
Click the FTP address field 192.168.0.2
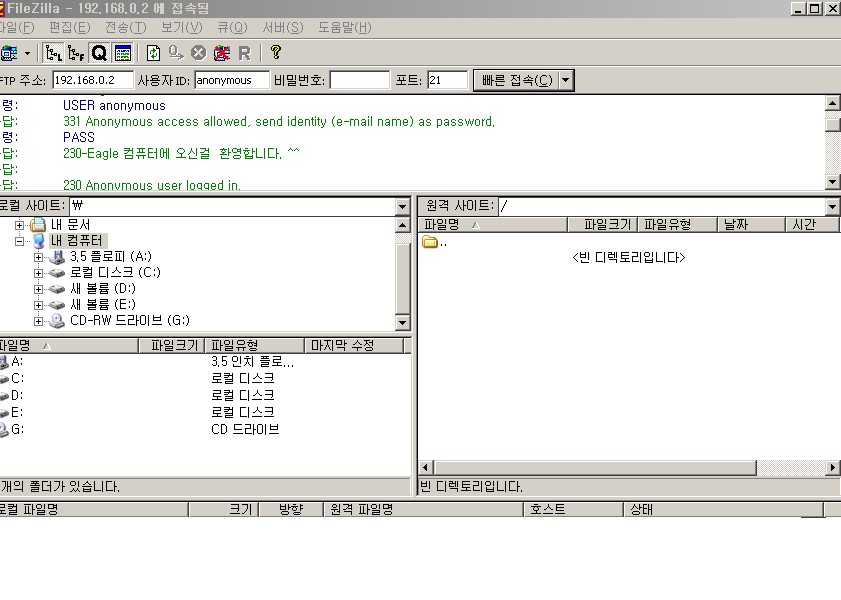tap(93, 80)
